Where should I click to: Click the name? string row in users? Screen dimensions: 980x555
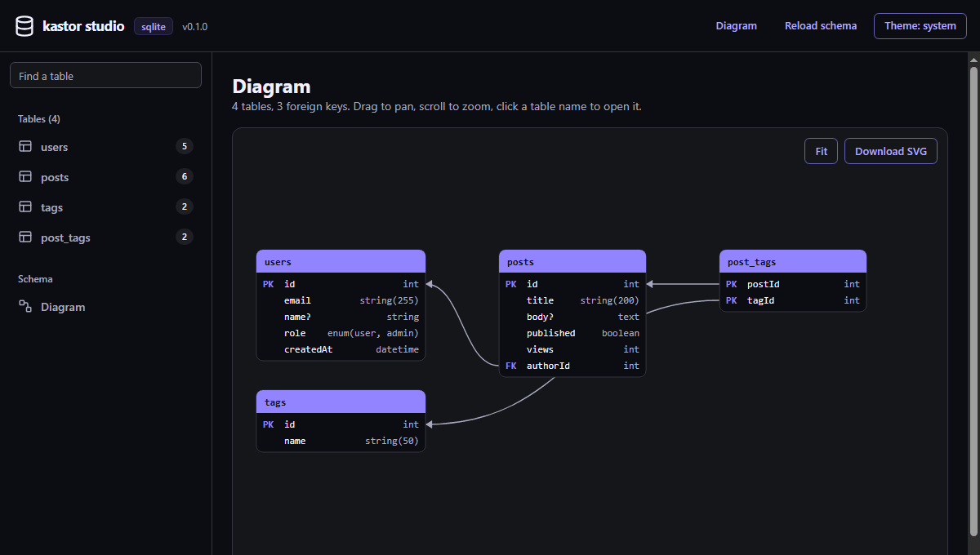pos(341,317)
